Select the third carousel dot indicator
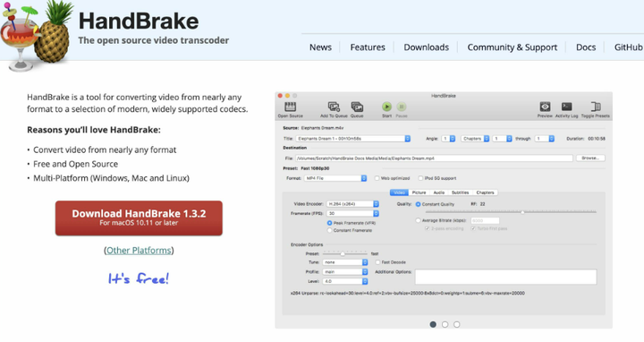This screenshot has width=644, height=342. [x=457, y=324]
